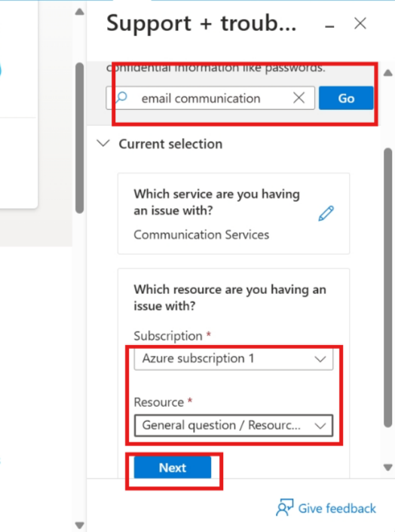395x532 pixels.
Task: Click the Support + troub... panel title
Action: (201, 24)
